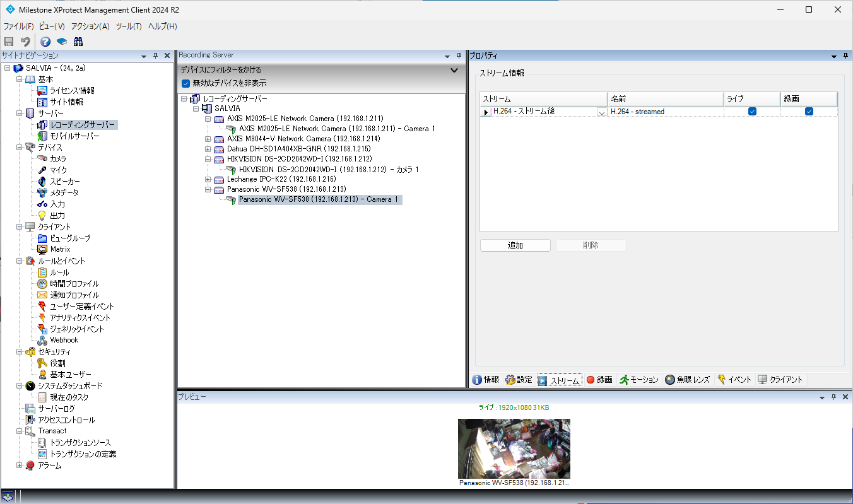Switch to 設定 properties tab

pos(519,380)
